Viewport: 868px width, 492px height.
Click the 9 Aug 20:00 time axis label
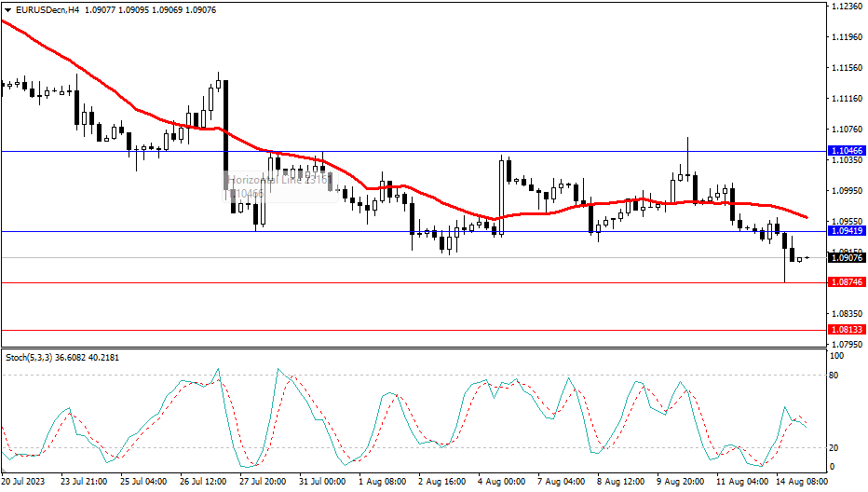680,482
